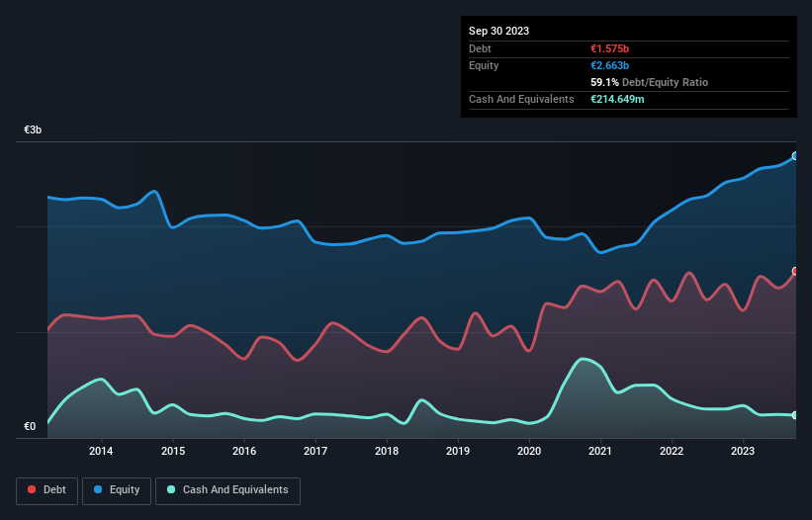
Task: Select the 2020 x-axis label
Action: click(x=529, y=451)
